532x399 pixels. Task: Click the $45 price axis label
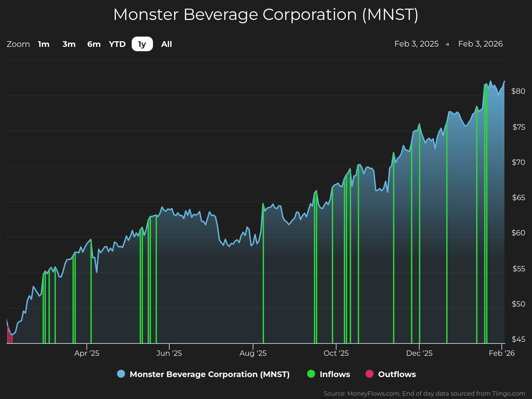(x=519, y=339)
